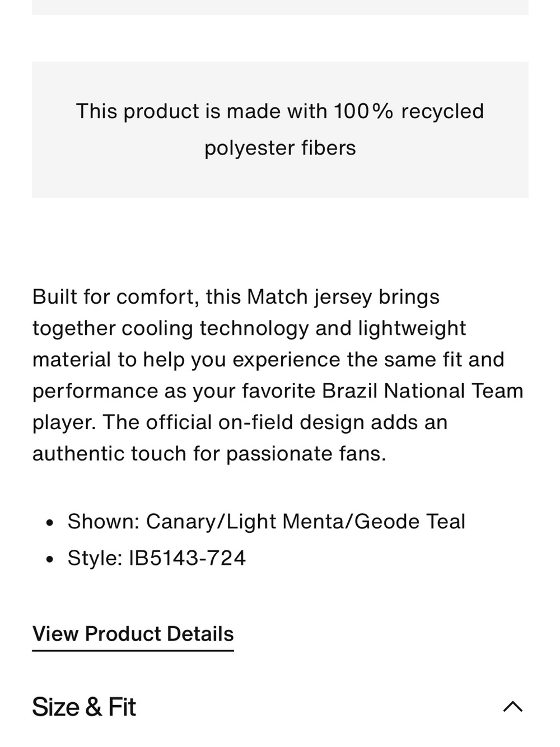
Task: Tap the "Built for comfort" description paragraph
Action: point(278,375)
